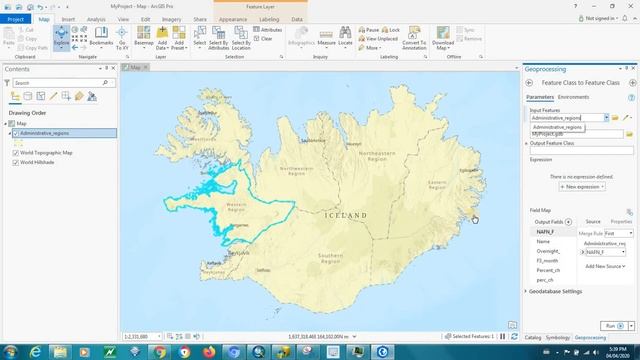The image size is (640, 360).
Task: Browse for Input Features folder icon
Action: coord(615,118)
